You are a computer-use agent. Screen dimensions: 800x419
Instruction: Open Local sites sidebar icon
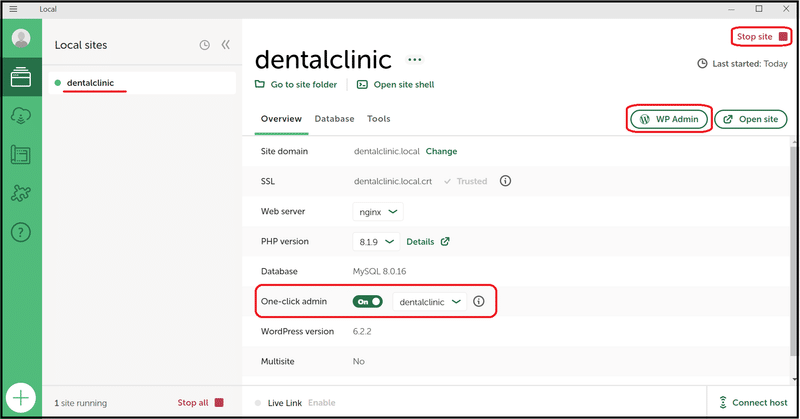click(21, 78)
